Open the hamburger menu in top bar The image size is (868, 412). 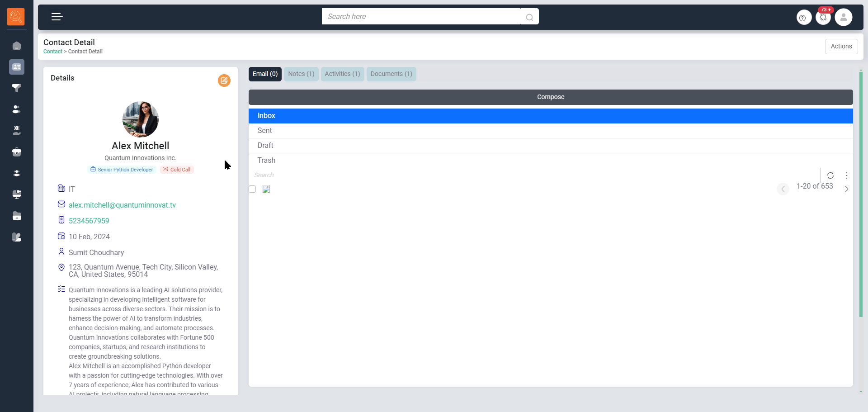[x=57, y=17]
